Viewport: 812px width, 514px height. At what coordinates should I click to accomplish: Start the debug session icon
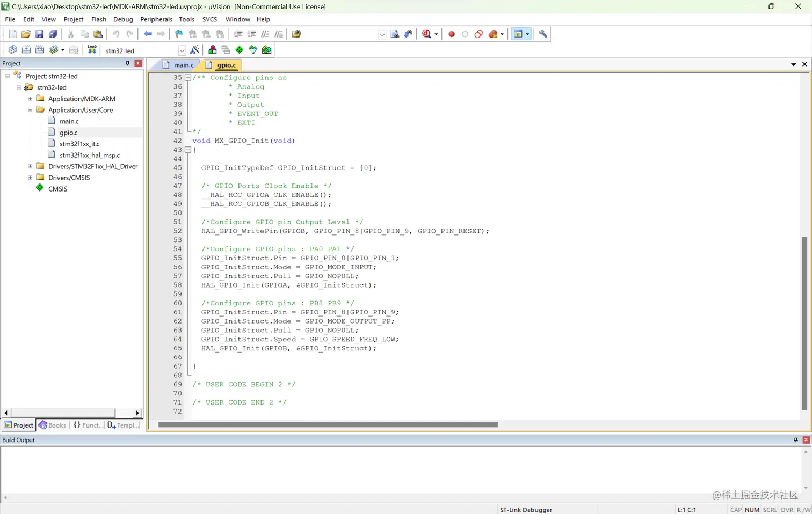427,34
